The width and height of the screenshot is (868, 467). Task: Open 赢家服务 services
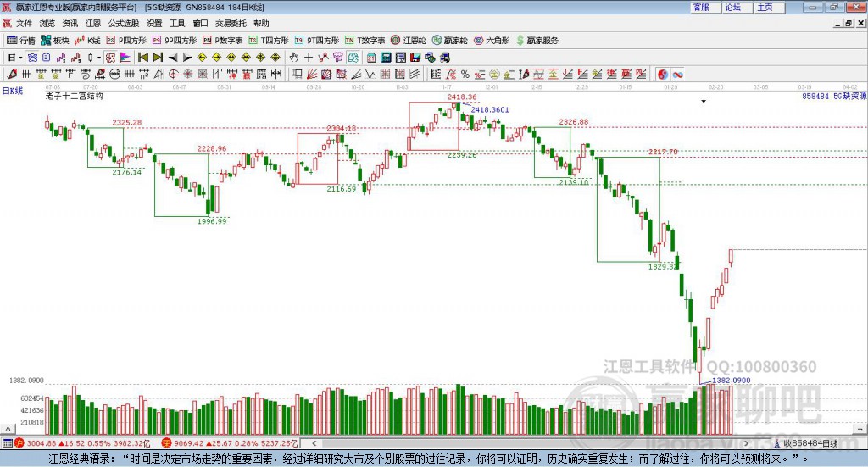pos(537,41)
